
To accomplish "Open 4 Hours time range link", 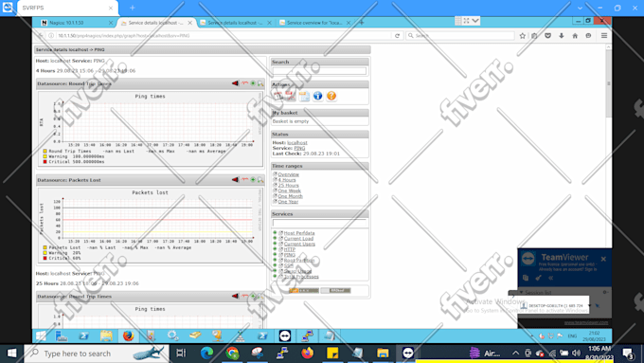I will point(287,180).
